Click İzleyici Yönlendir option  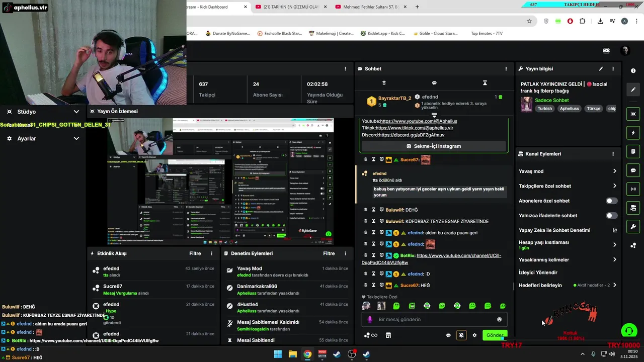click(x=538, y=273)
